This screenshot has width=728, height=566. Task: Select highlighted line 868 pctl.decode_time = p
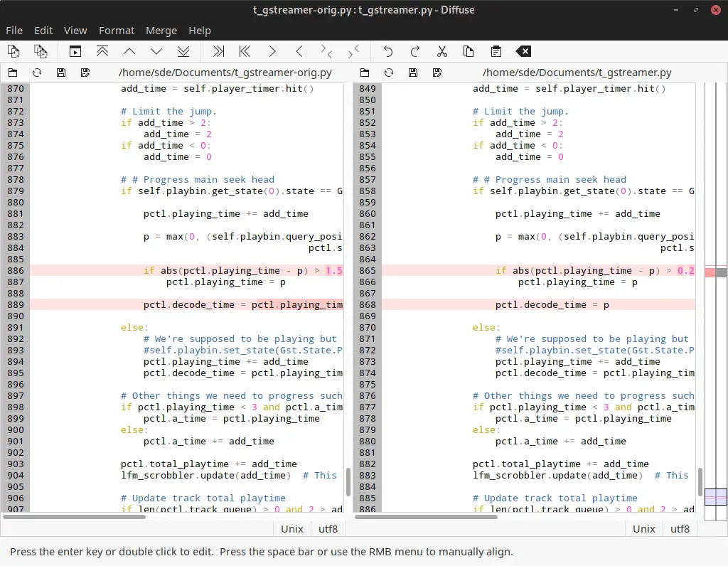(539, 304)
